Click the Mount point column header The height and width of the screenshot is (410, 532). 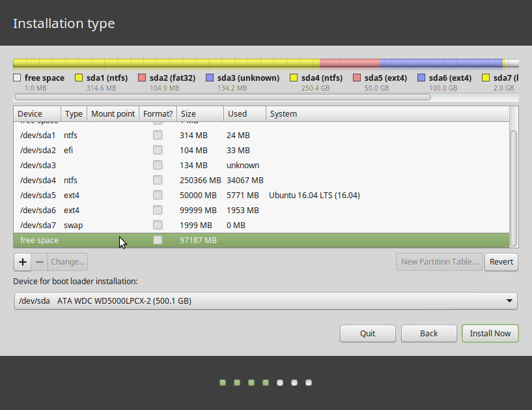(x=113, y=114)
